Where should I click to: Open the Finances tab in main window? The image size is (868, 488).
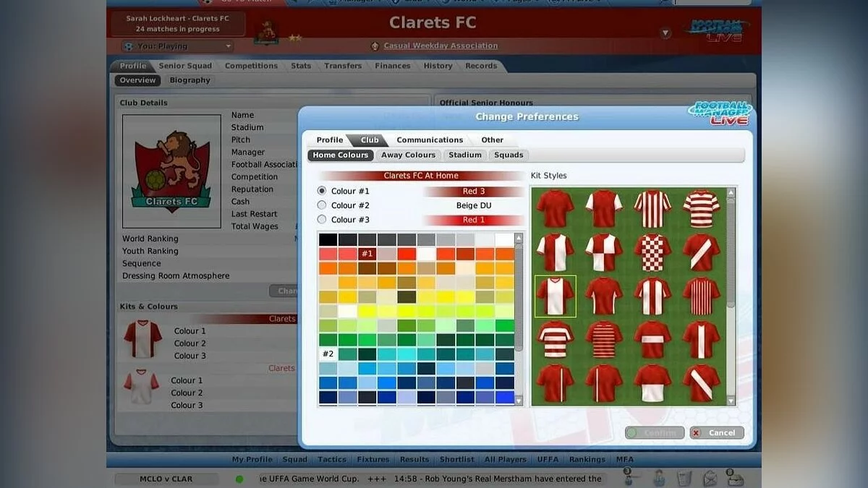(x=393, y=66)
